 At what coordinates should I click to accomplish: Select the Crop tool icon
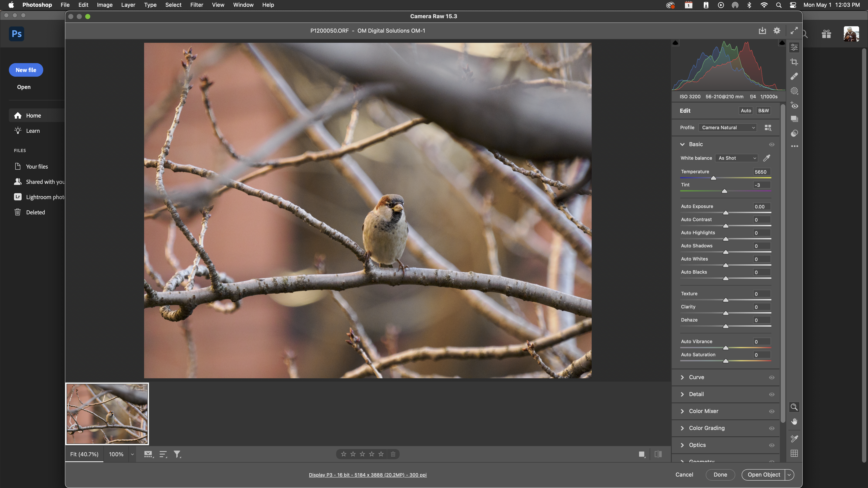[x=794, y=62]
